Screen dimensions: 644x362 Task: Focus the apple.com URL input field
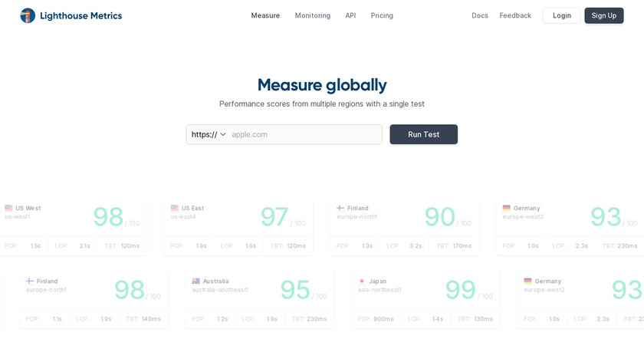(304, 134)
